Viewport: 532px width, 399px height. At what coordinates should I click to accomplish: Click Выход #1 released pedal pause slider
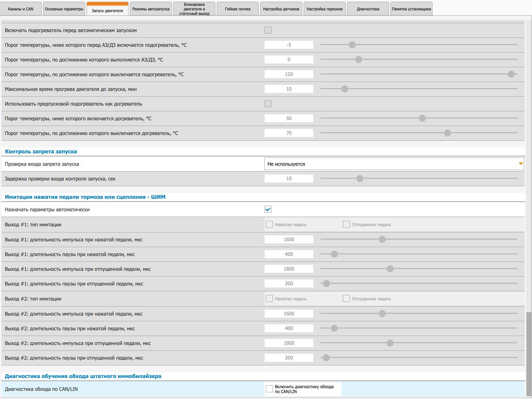[419, 283]
